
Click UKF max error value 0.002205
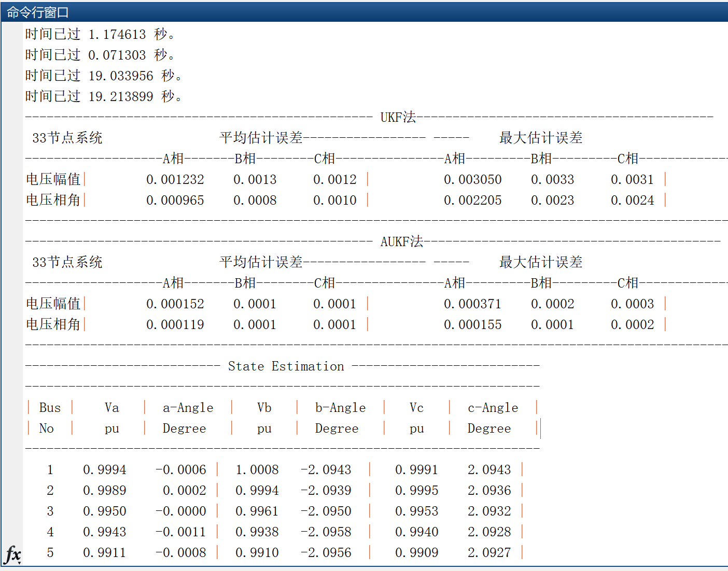473,201
